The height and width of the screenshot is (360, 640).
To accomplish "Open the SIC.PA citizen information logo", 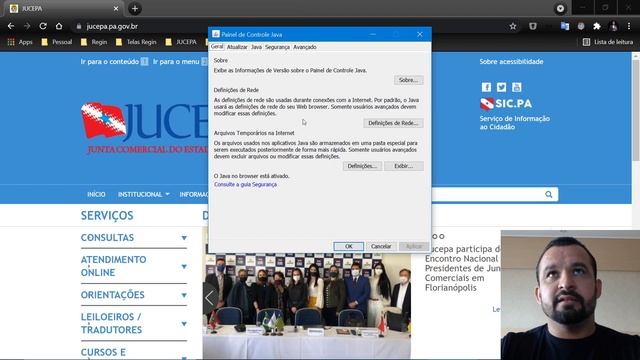I will [x=506, y=104].
